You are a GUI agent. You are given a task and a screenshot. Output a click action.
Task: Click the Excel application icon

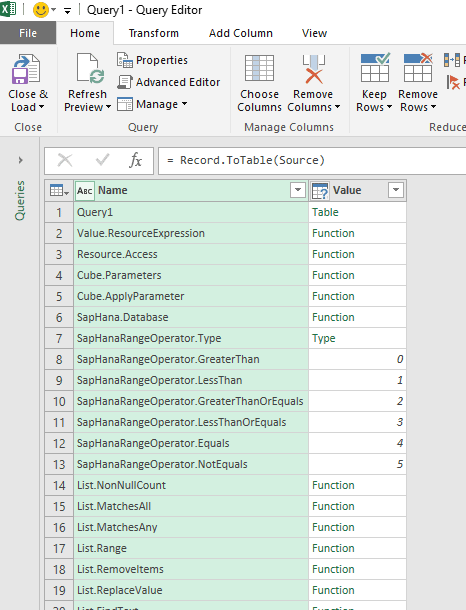[x=8, y=9]
